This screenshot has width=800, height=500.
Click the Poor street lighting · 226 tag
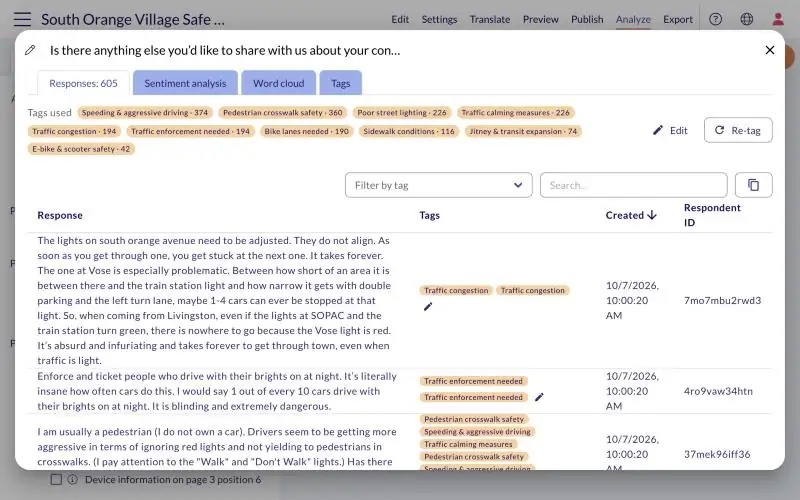(402, 112)
